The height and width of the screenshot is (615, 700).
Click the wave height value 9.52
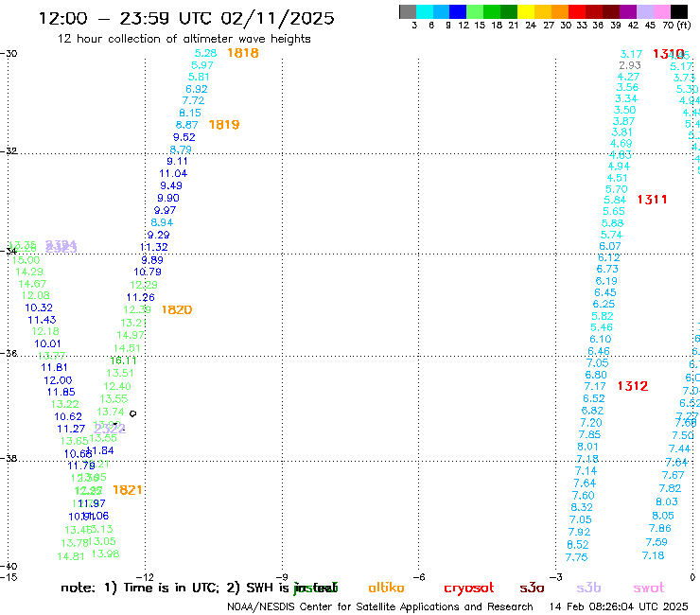coord(184,137)
